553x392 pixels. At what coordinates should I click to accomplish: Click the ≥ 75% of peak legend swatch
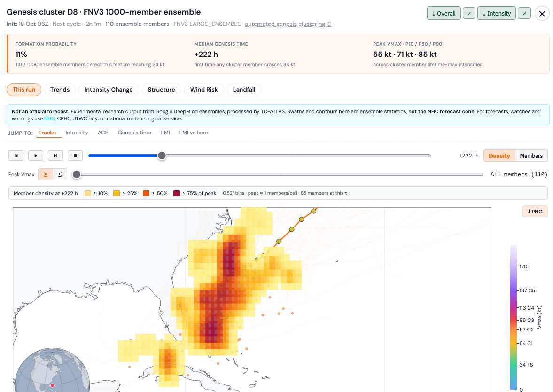point(177,193)
